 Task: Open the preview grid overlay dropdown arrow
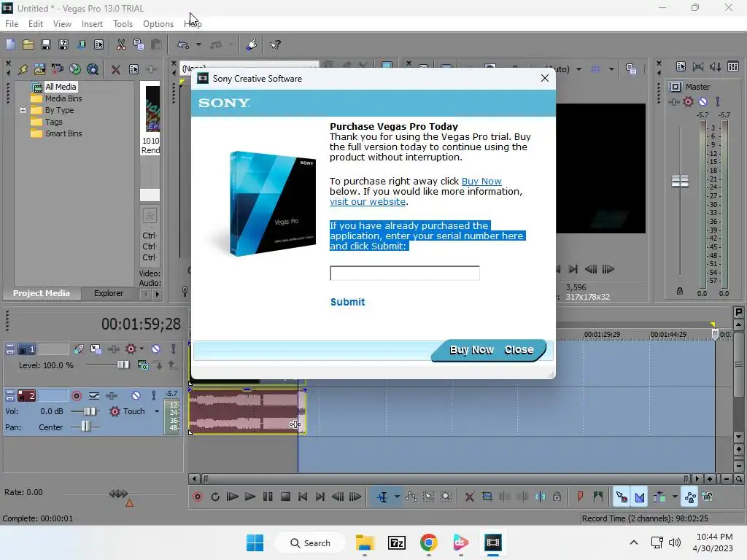pyautogui.click(x=611, y=69)
